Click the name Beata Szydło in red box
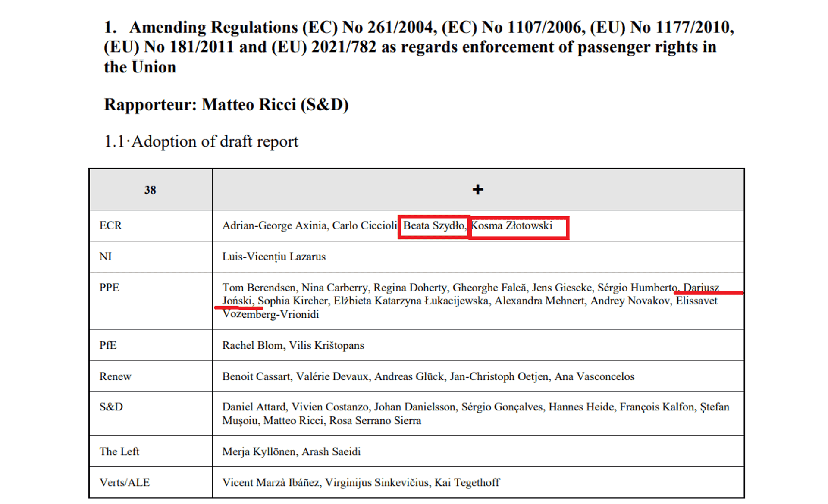 [x=434, y=225]
